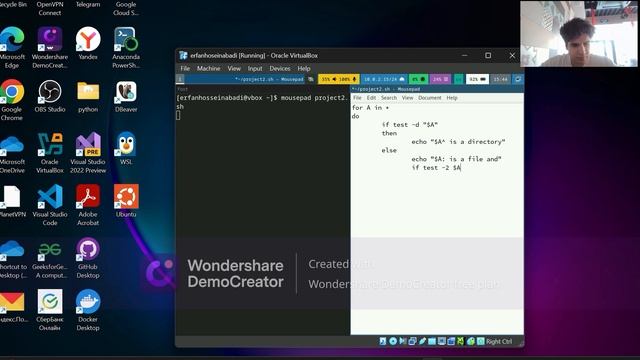
Task: Open the VirtualBox Devices menu
Action: 280,69
